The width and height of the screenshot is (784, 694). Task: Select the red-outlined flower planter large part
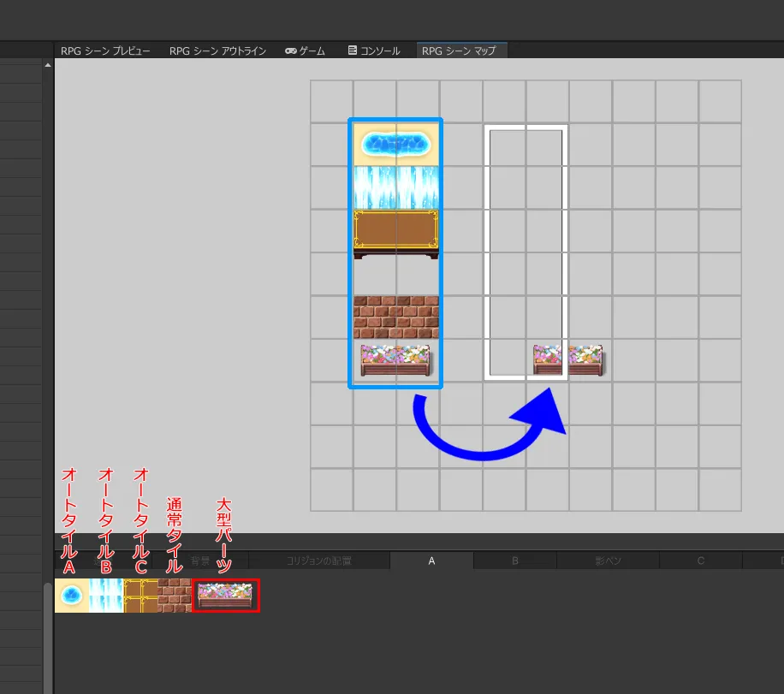click(225, 595)
